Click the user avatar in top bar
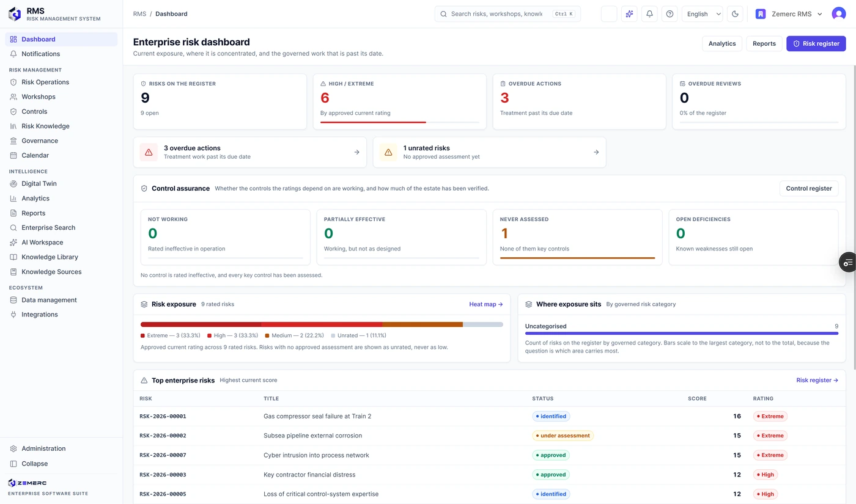The image size is (856, 504). (839, 14)
